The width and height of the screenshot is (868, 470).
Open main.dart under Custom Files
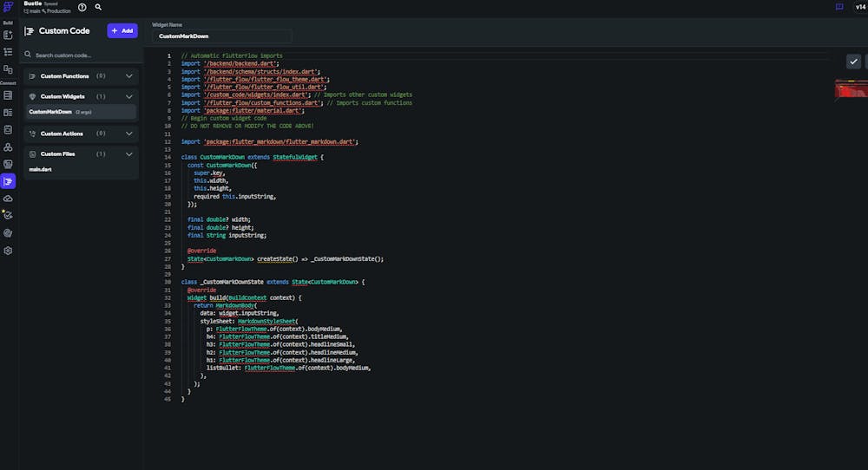(41, 169)
